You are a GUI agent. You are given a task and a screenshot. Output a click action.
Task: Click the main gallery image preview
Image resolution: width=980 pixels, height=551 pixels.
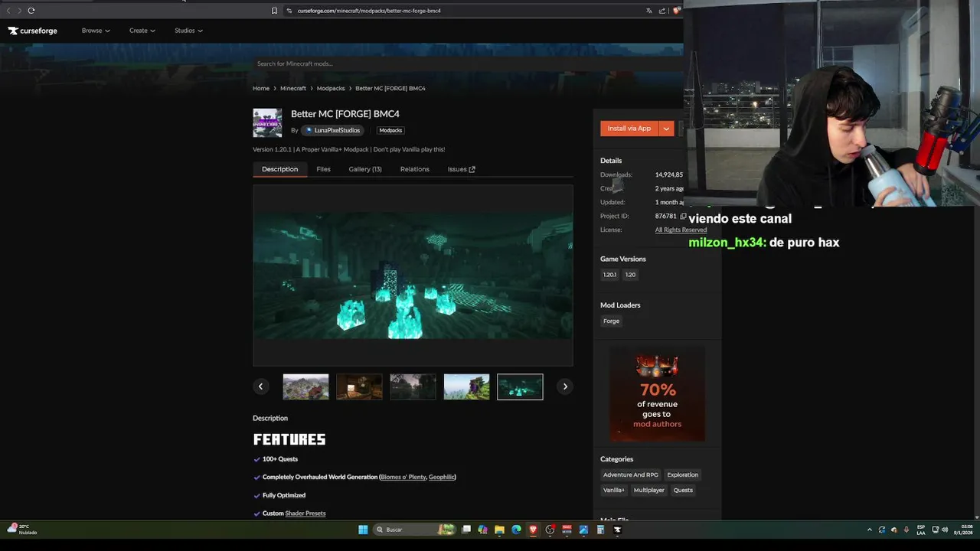click(413, 275)
